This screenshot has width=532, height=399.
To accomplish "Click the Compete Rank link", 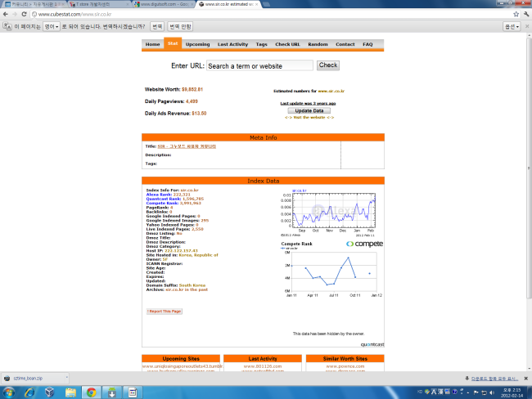I will pyautogui.click(x=162, y=204).
